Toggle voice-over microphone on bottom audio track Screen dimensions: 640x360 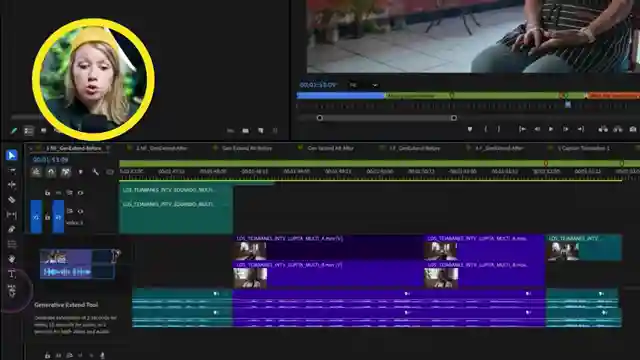click(x=102, y=356)
